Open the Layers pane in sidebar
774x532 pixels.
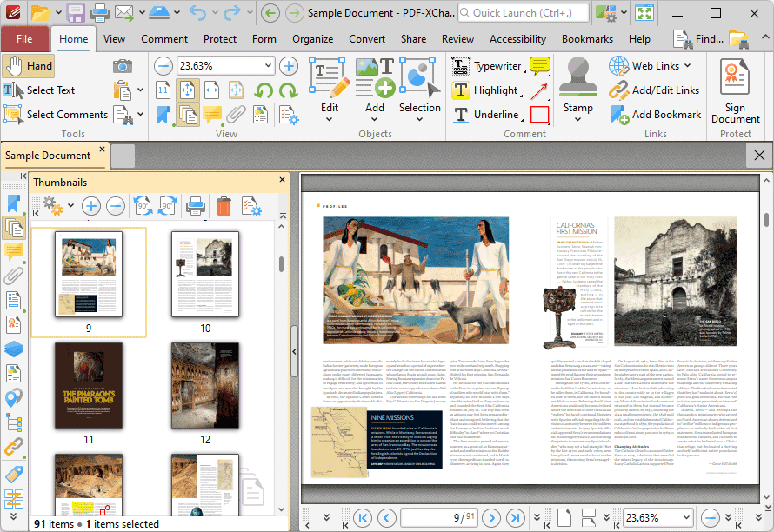(13, 349)
